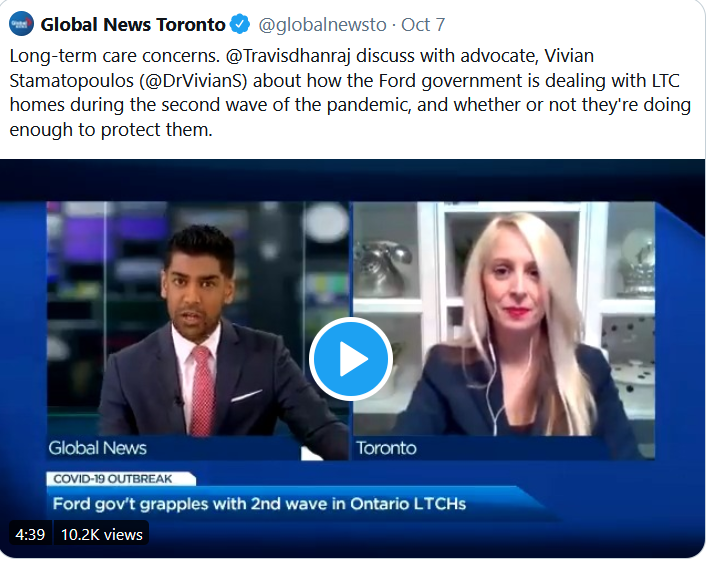
Task: Click the 10.2K views counter
Action: (101, 534)
